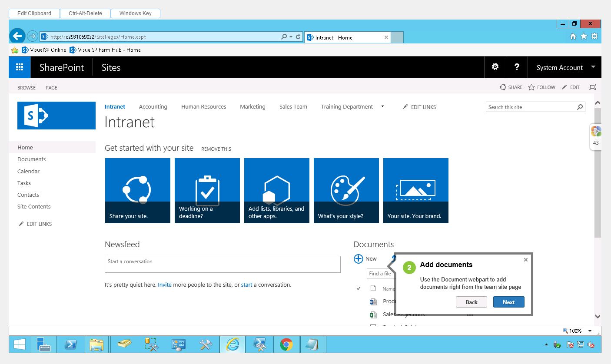Open the address bar search dropdown
The image size is (611, 364).
coord(291,37)
